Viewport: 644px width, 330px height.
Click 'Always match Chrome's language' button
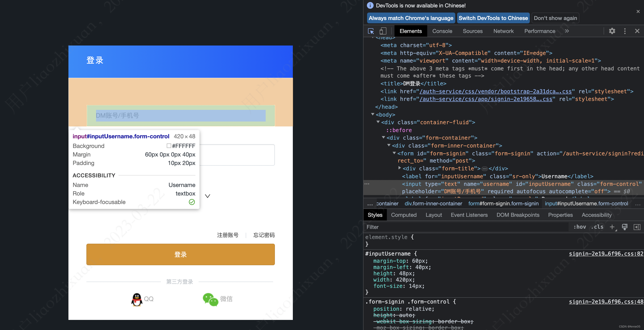click(410, 18)
